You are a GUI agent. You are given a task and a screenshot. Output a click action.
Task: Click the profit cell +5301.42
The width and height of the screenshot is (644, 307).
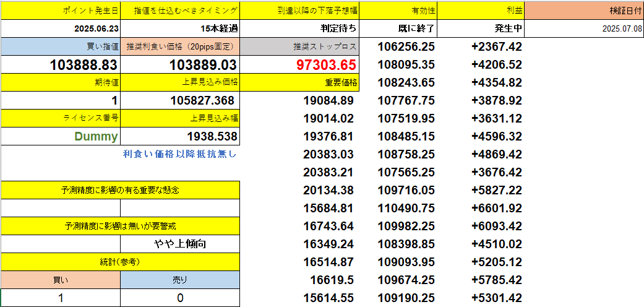497,298
